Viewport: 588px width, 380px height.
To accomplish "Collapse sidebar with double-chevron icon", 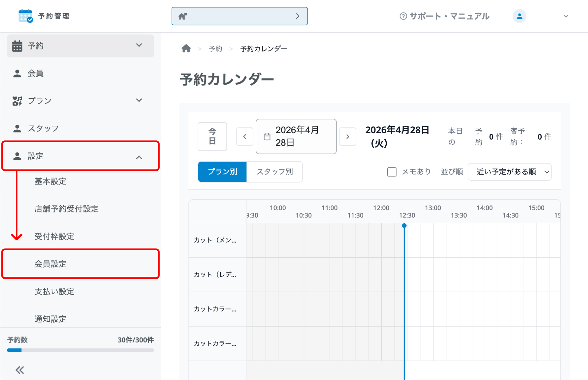I will click(20, 370).
